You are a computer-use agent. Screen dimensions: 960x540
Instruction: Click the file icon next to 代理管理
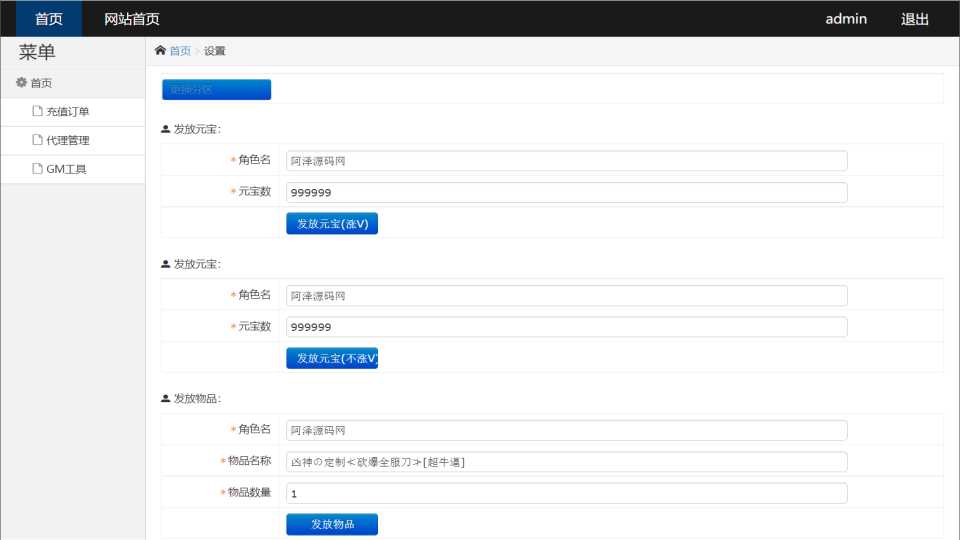click(38, 140)
